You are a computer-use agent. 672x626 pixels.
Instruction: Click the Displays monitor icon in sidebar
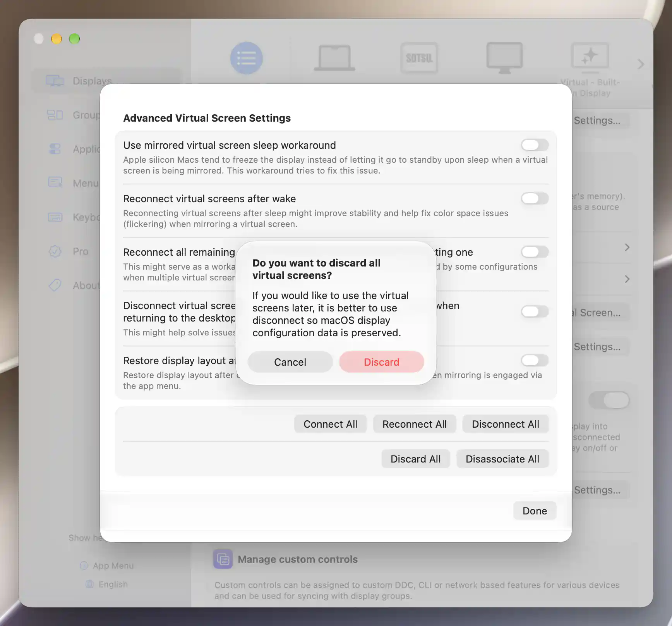[x=55, y=81]
